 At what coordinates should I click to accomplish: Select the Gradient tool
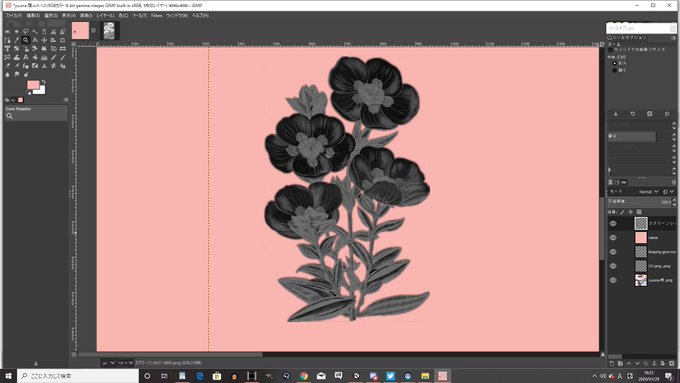[44, 57]
